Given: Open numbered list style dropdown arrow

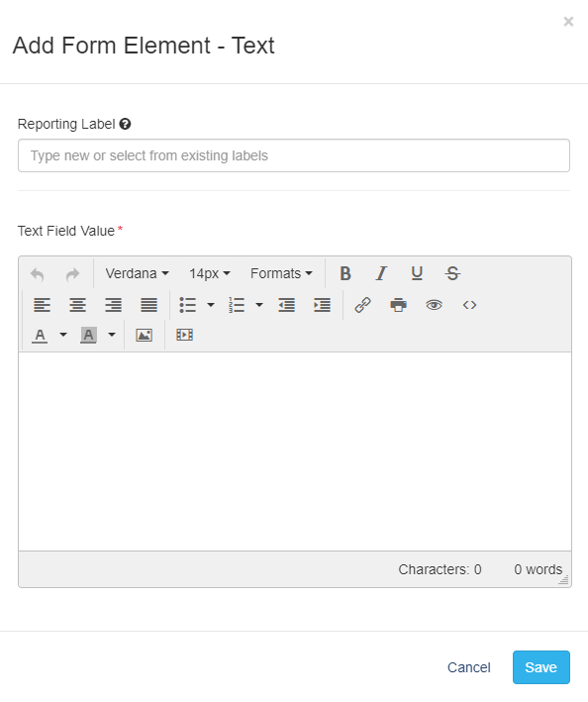Looking at the screenshot, I should (x=259, y=305).
